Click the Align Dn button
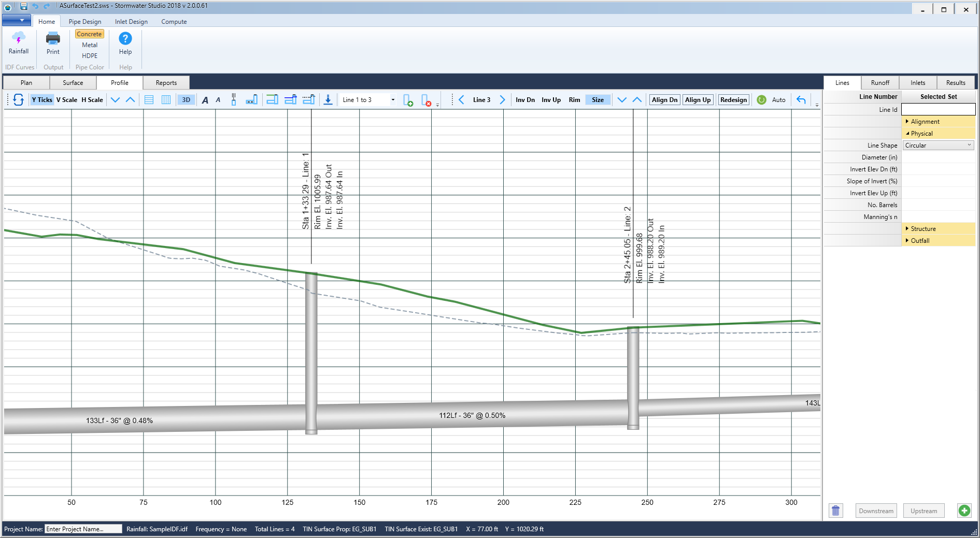This screenshot has width=980, height=538. (x=664, y=100)
